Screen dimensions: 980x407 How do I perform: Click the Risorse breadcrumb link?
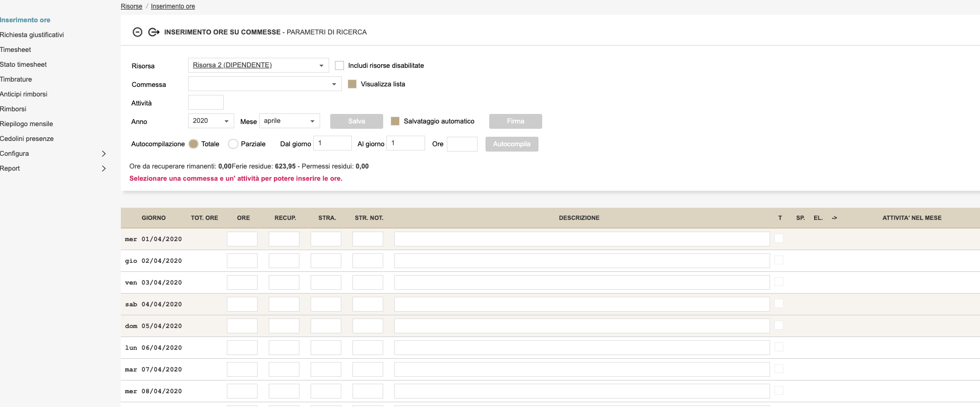click(x=131, y=6)
